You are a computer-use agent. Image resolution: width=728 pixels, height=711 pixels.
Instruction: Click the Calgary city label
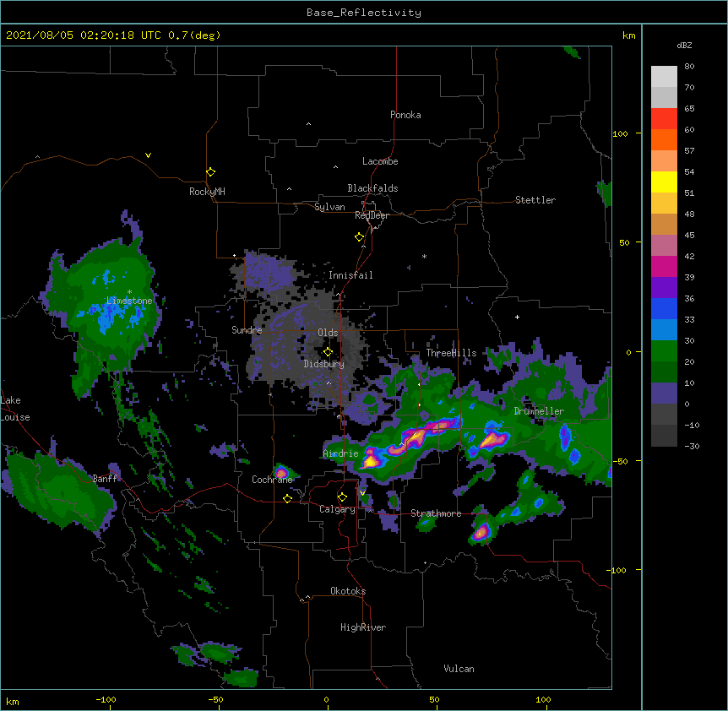337,509
